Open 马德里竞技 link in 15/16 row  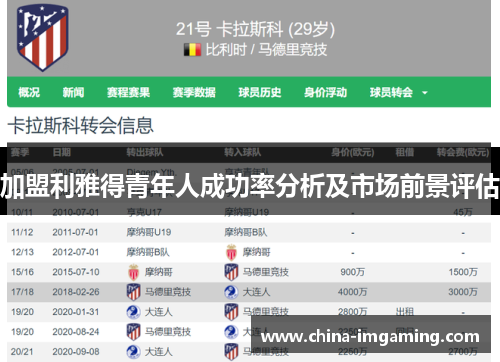(265, 272)
